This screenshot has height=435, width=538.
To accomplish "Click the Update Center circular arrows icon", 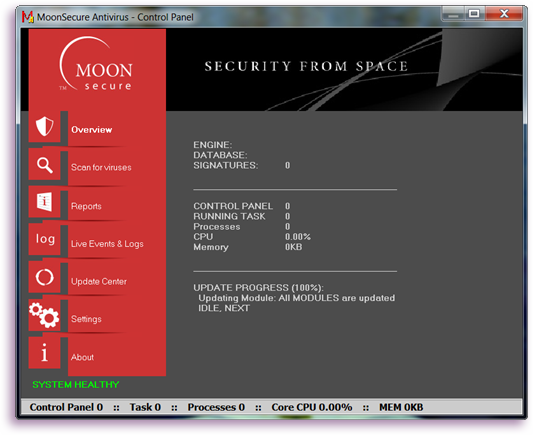I will click(x=45, y=277).
